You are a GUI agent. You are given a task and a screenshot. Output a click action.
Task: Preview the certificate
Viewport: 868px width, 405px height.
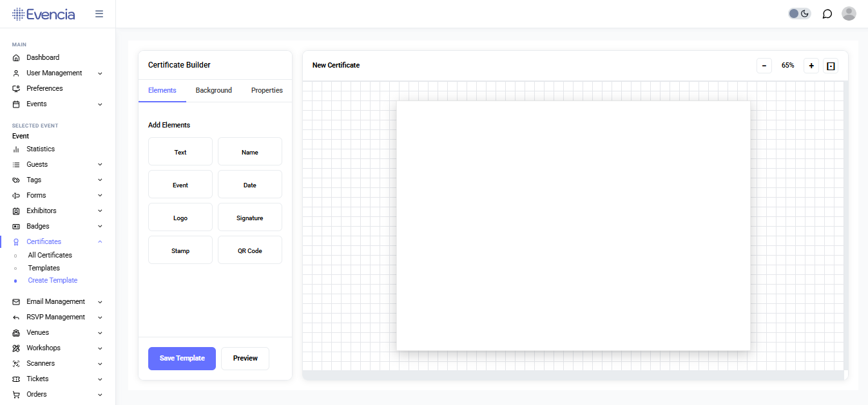pos(245,359)
